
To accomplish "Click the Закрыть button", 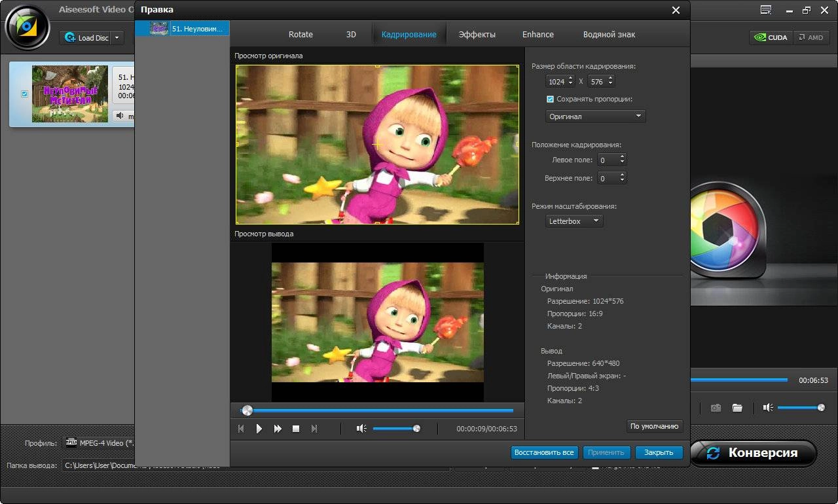I will (x=659, y=452).
